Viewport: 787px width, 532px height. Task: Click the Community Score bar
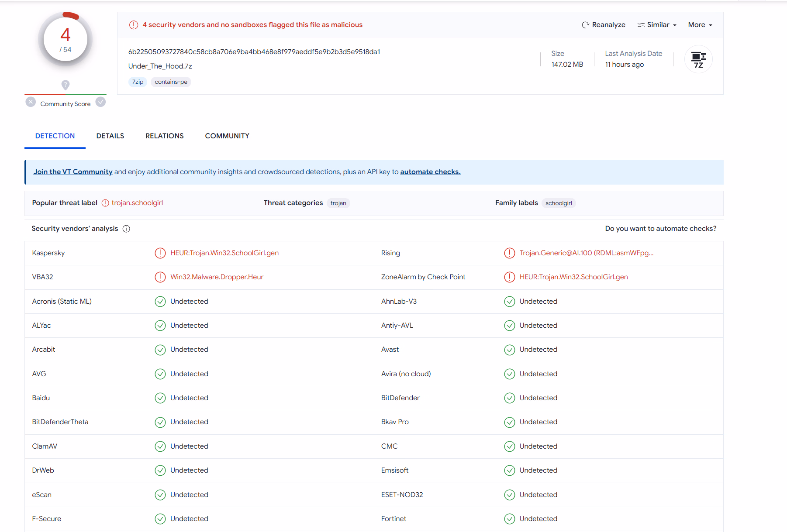coord(66,94)
